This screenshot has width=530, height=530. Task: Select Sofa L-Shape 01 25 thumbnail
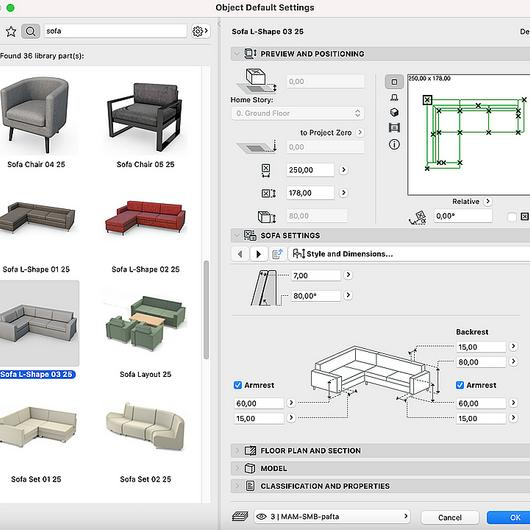point(37,217)
